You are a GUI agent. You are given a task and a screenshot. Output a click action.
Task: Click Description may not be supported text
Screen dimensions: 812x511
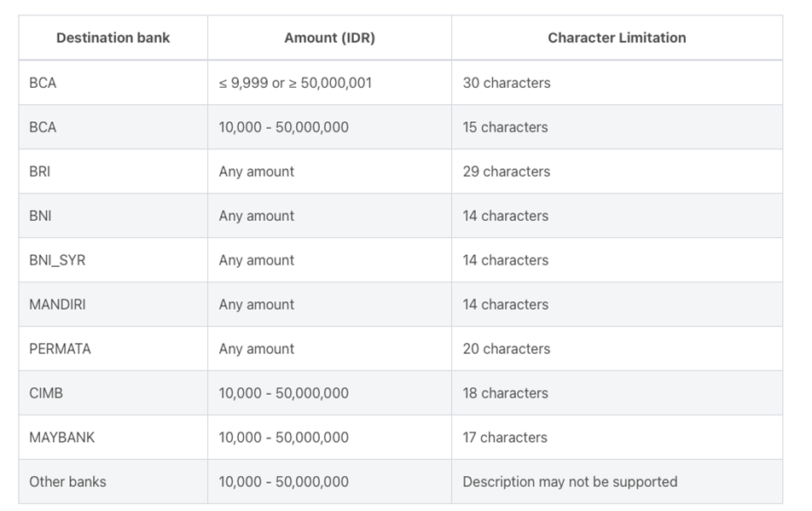(570, 482)
